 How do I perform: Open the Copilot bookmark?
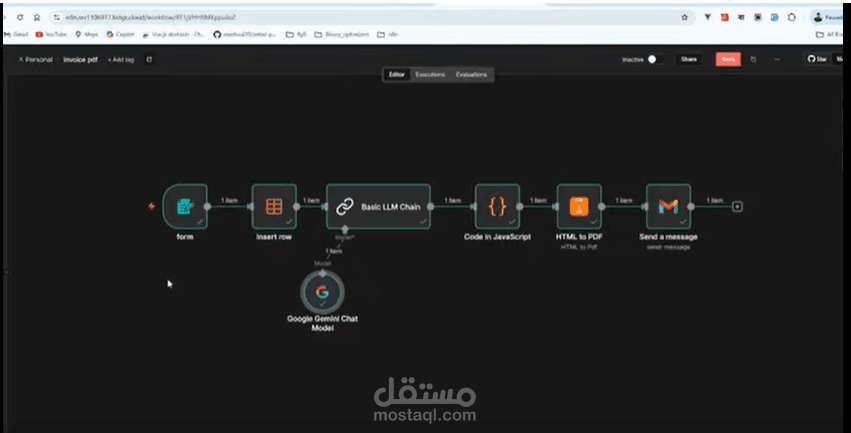(x=120, y=34)
